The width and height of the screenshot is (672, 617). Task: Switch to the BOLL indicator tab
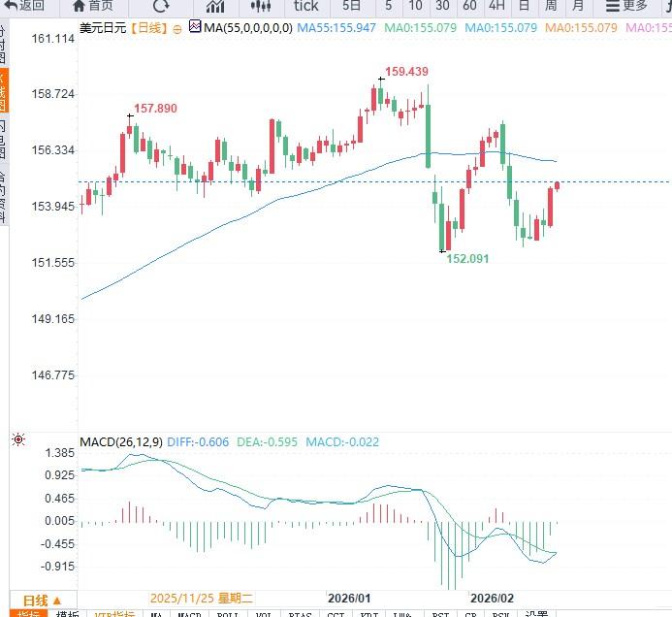pyautogui.click(x=227, y=614)
